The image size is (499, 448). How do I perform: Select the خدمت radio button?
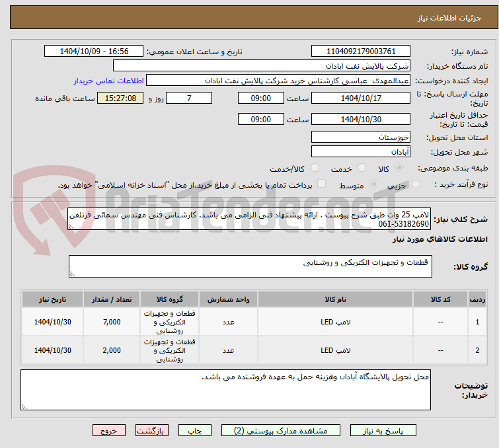click(362, 168)
